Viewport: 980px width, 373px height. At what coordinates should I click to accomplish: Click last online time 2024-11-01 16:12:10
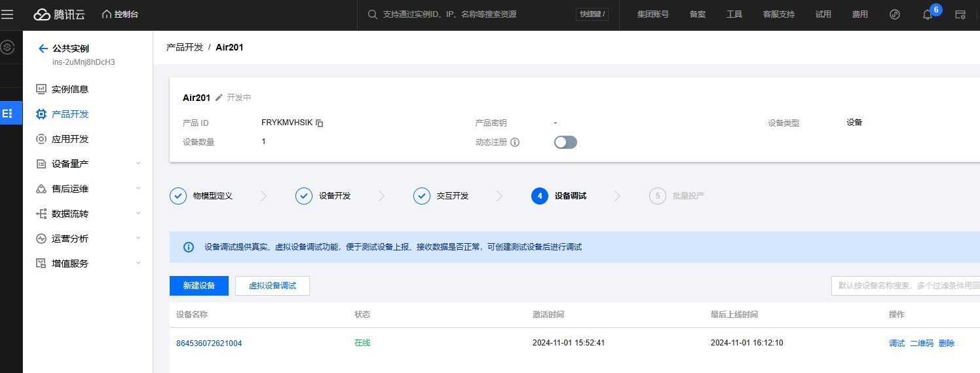[x=747, y=343]
